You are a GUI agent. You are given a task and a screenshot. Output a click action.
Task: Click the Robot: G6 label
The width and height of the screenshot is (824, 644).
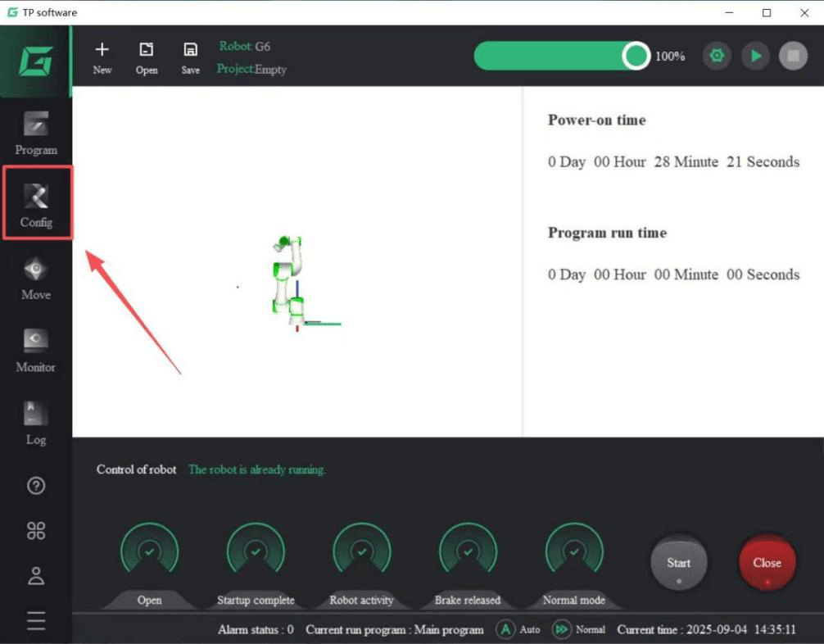coord(245,46)
